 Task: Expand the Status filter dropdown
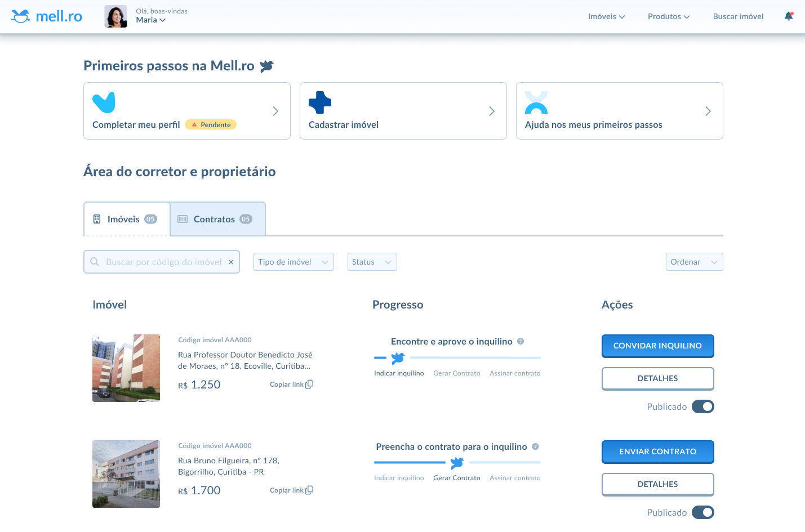point(372,262)
